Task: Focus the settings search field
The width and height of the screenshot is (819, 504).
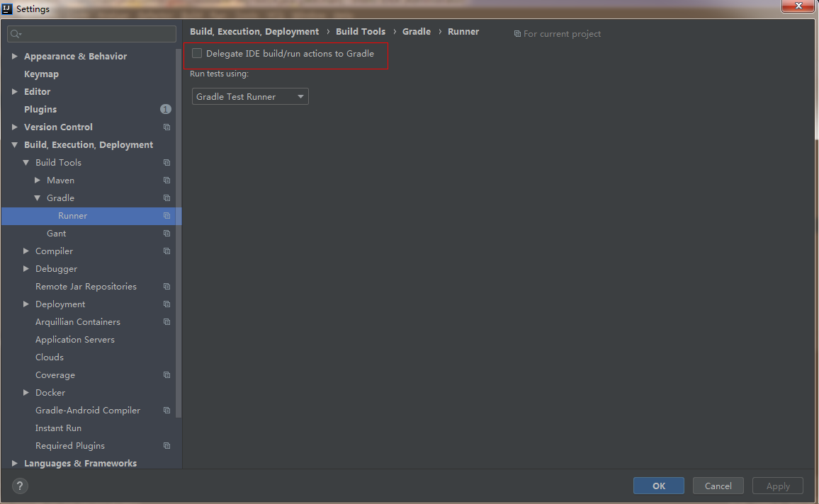Action: tap(91, 34)
